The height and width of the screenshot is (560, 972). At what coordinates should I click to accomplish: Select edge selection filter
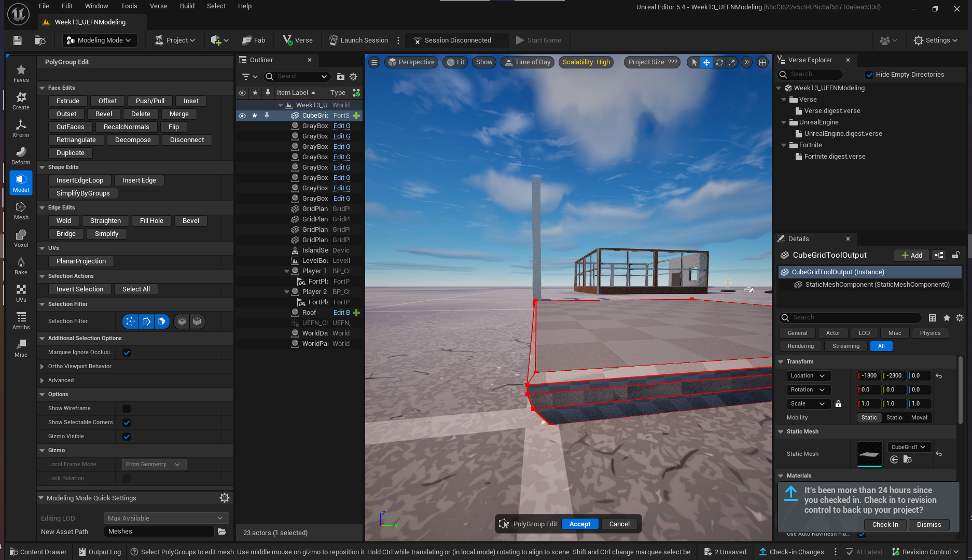(x=146, y=321)
